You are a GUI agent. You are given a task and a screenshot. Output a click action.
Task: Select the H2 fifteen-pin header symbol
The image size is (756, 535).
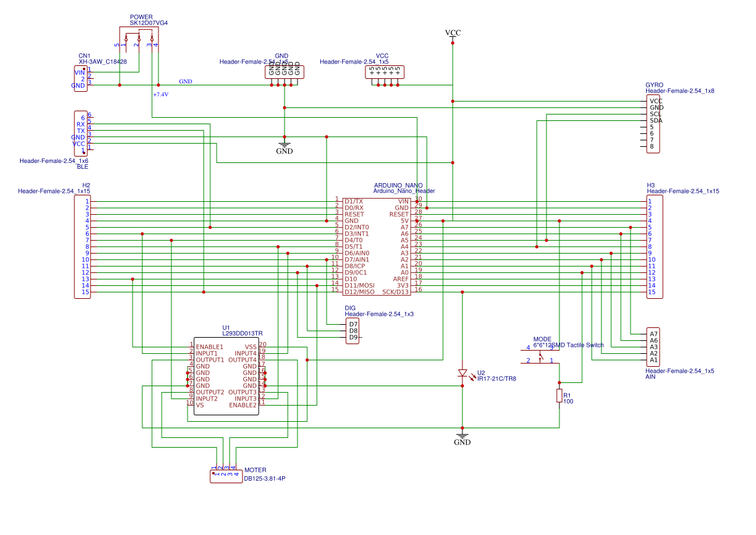[82, 246]
